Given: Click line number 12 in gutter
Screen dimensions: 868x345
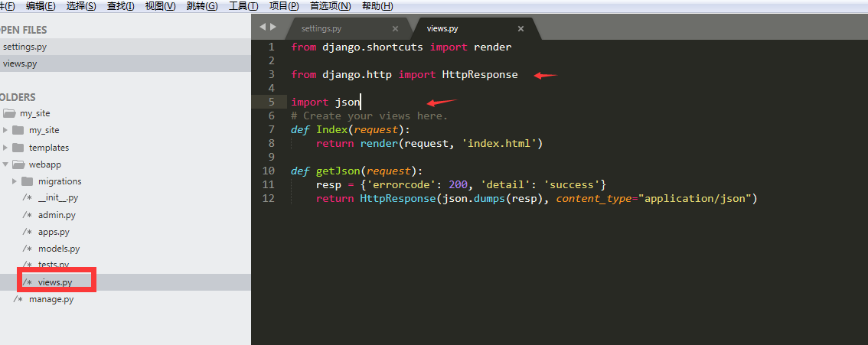Looking at the screenshot, I should tap(268, 198).
